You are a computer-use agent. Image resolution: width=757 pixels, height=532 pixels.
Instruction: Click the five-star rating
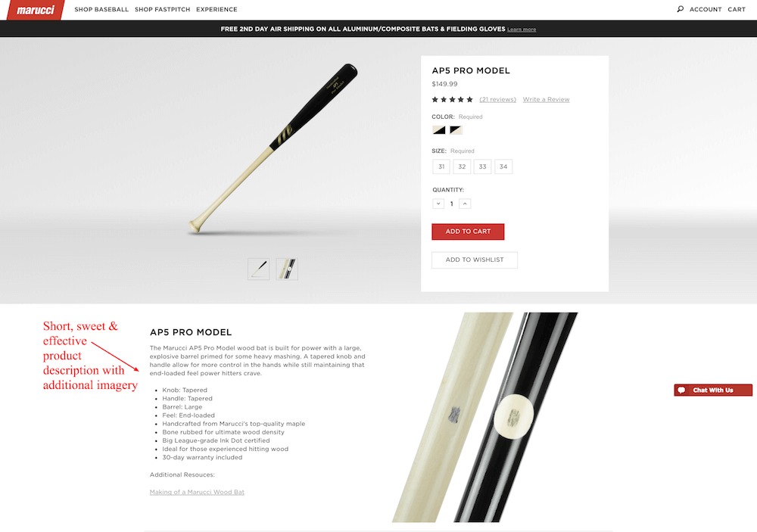tap(453, 99)
